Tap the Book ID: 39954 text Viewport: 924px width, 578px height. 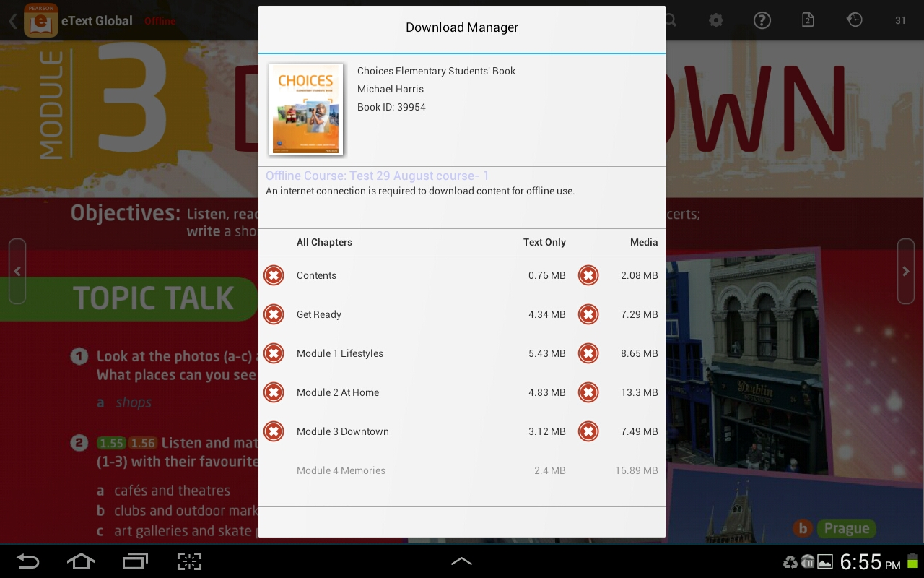391,107
